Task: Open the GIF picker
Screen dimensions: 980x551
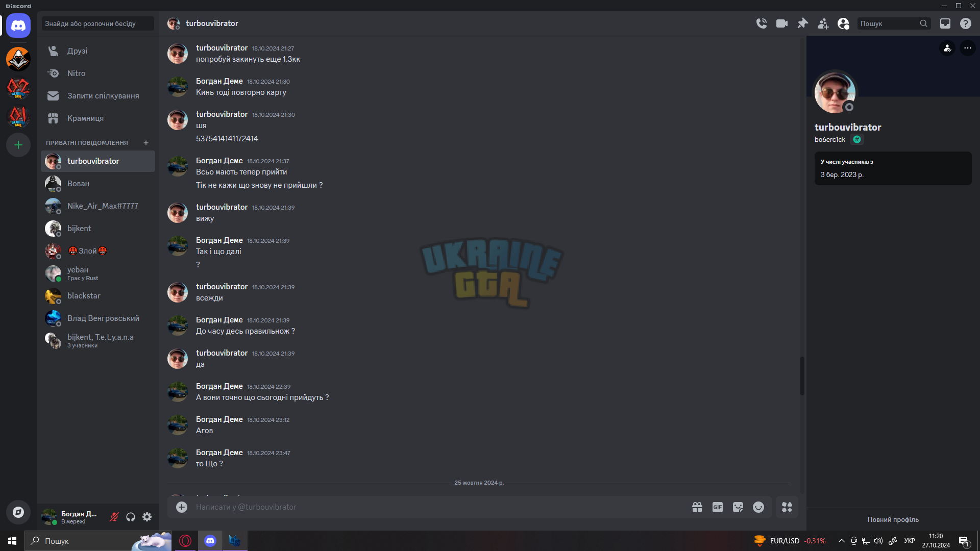Action: pyautogui.click(x=718, y=507)
